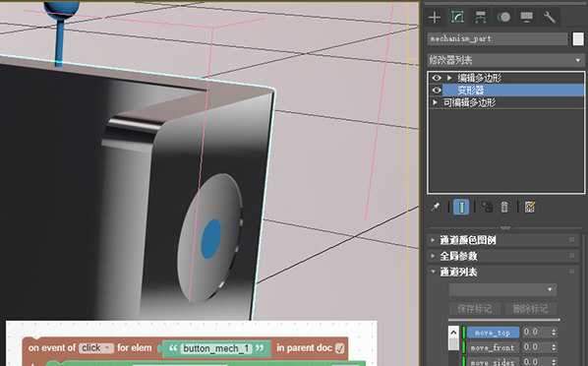Click the 删除标记 button
Image resolution: width=588 pixels, height=366 pixels.
[x=530, y=309]
